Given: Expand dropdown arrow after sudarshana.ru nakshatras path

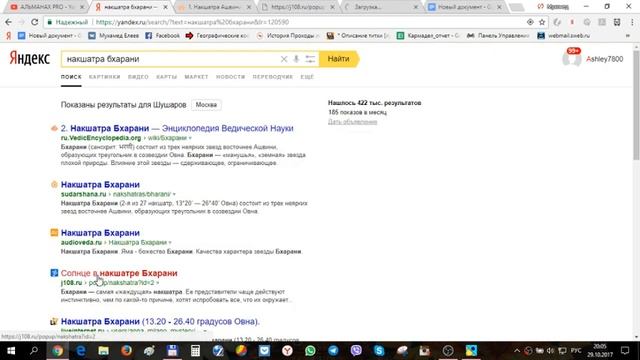Looking at the screenshot, I should tap(174, 194).
